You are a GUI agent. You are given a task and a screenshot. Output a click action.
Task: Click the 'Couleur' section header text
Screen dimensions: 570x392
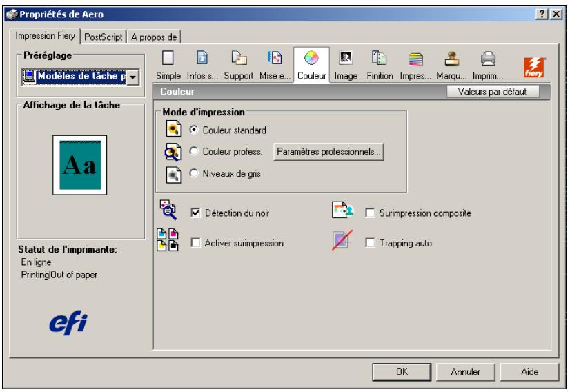pyautogui.click(x=177, y=92)
